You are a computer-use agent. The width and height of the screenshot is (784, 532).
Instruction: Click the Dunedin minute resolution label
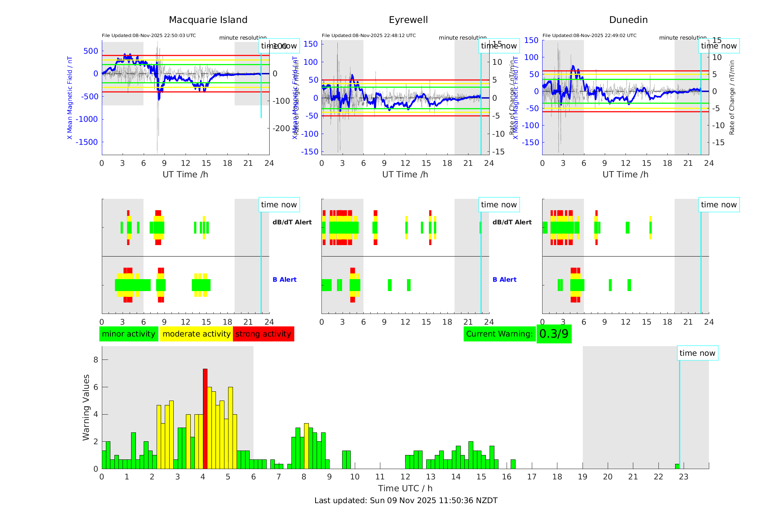[x=683, y=38]
